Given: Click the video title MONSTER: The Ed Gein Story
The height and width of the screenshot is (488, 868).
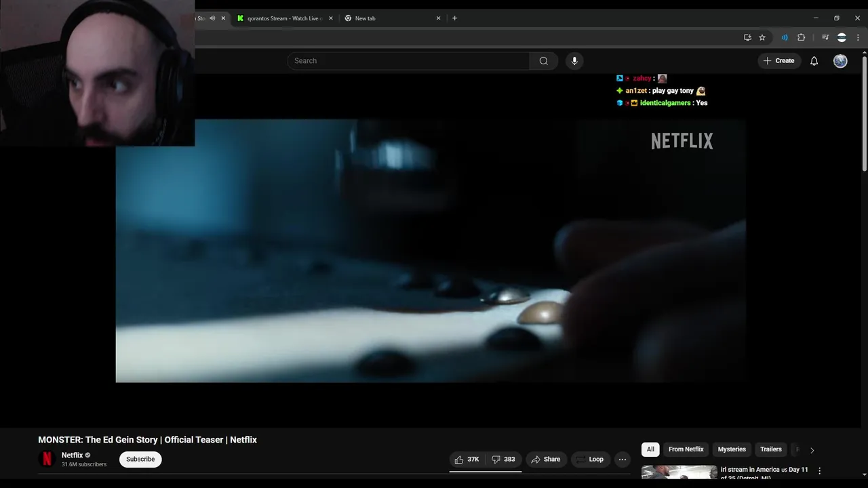Looking at the screenshot, I should pos(147,440).
